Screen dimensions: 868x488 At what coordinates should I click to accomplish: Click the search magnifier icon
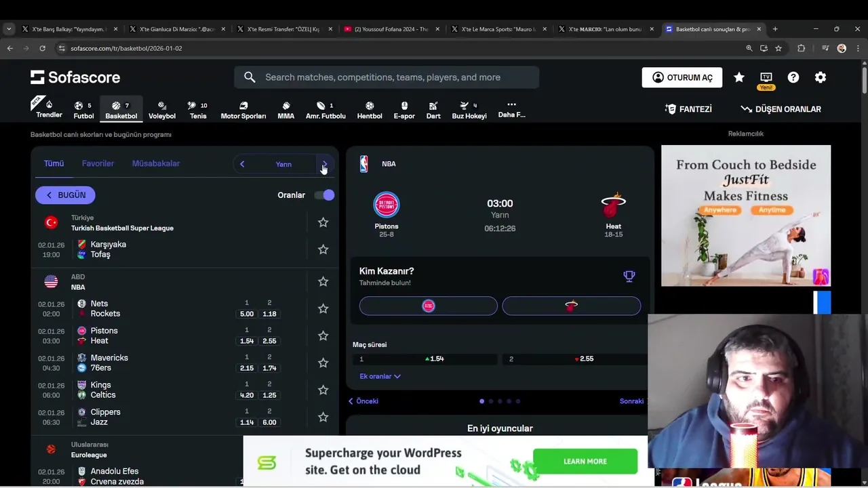(x=250, y=77)
